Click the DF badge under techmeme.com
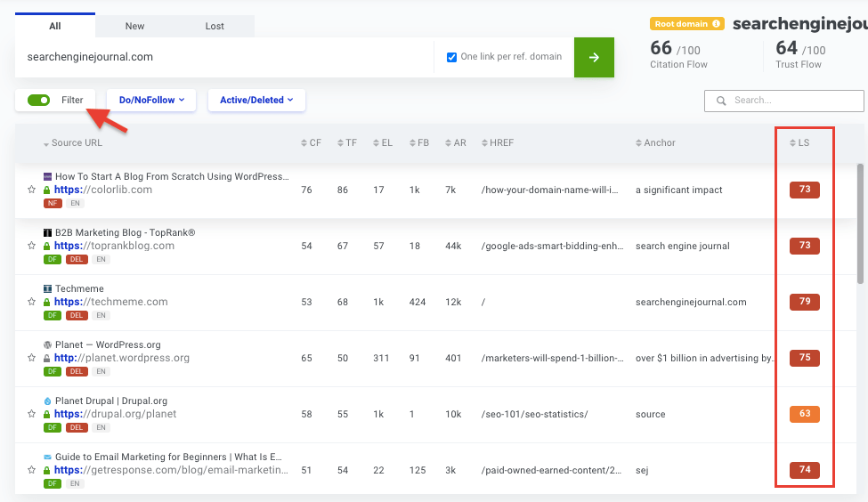 click(53, 315)
